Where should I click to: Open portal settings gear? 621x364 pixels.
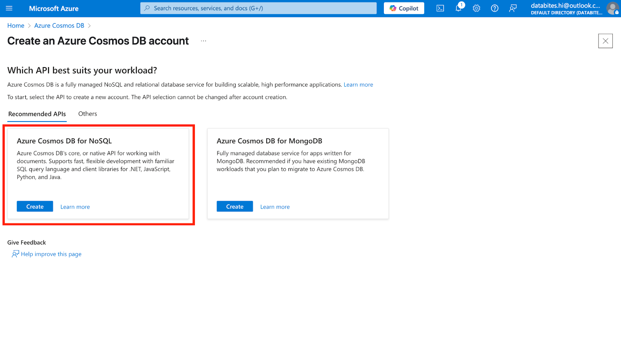click(477, 8)
